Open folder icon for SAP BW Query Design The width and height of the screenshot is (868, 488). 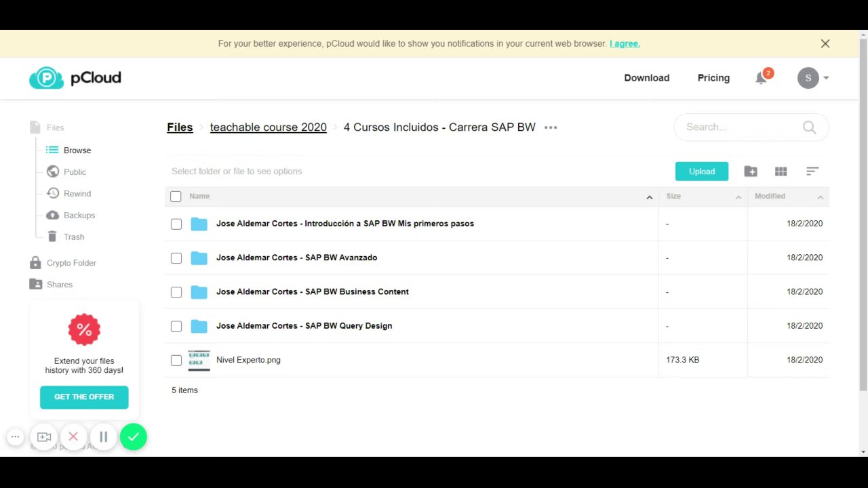(199, 326)
